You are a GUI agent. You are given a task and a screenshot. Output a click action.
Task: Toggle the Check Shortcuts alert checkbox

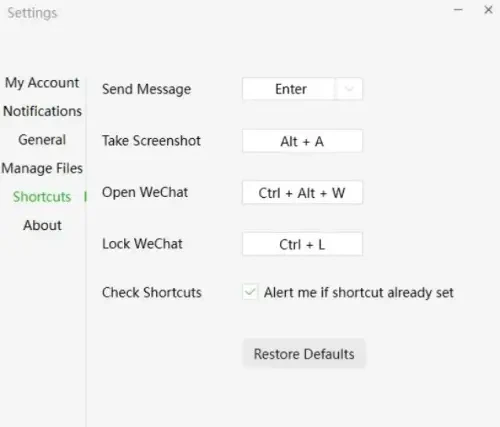250,292
